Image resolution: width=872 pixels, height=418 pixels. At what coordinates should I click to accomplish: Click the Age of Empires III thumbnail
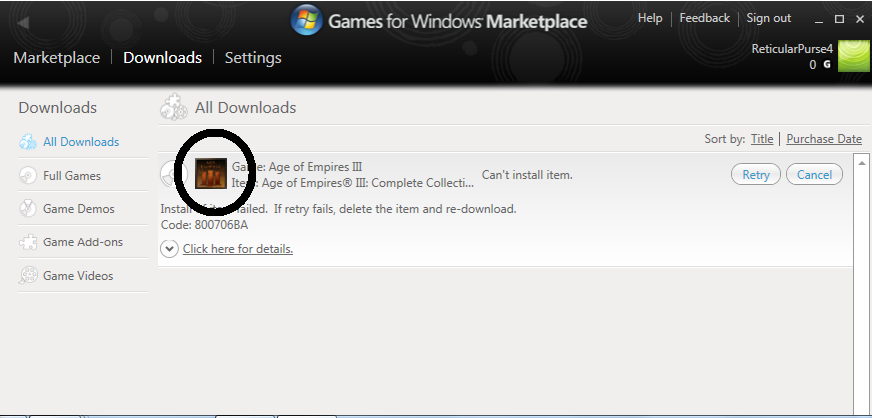tap(209, 174)
